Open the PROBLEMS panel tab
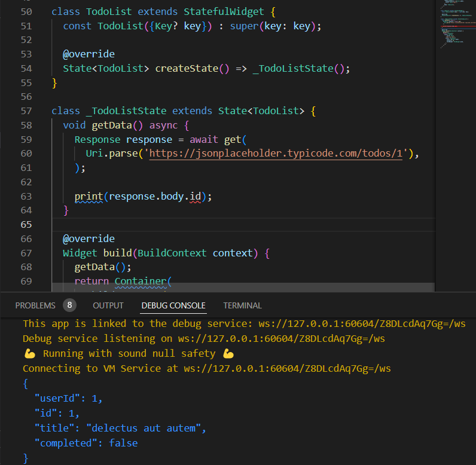Viewport: 476px width, 465px height. click(x=35, y=305)
